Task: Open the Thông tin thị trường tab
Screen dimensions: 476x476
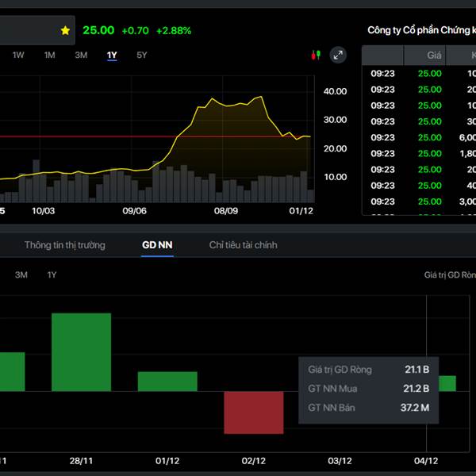Action: tap(64, 245)
